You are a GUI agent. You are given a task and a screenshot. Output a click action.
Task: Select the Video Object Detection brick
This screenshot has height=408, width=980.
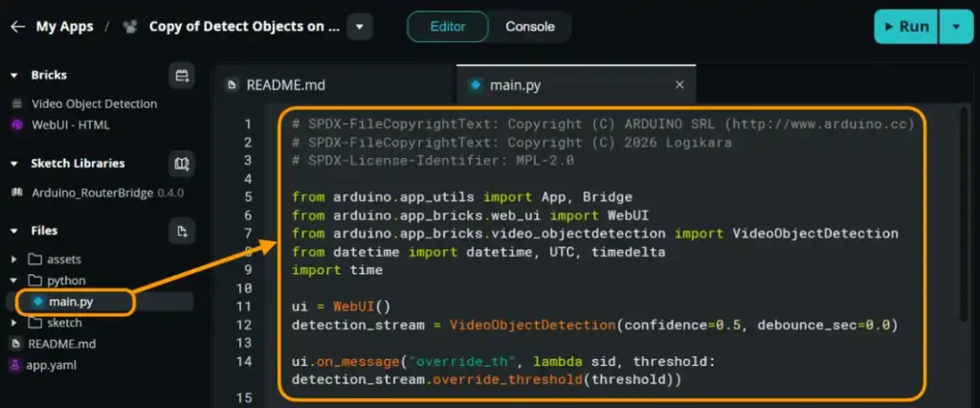pos(95,103)
